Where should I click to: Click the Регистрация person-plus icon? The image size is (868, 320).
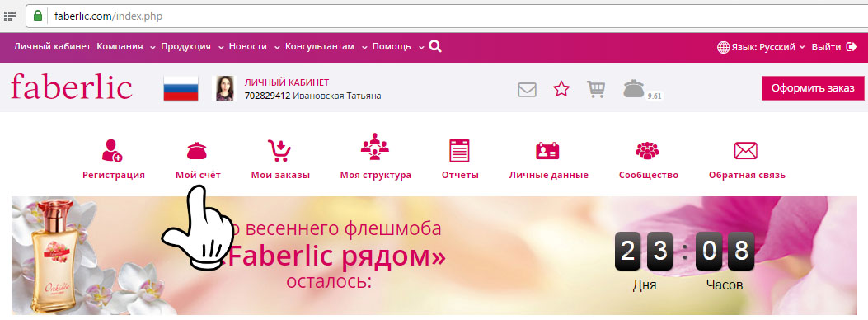point(112,150)
